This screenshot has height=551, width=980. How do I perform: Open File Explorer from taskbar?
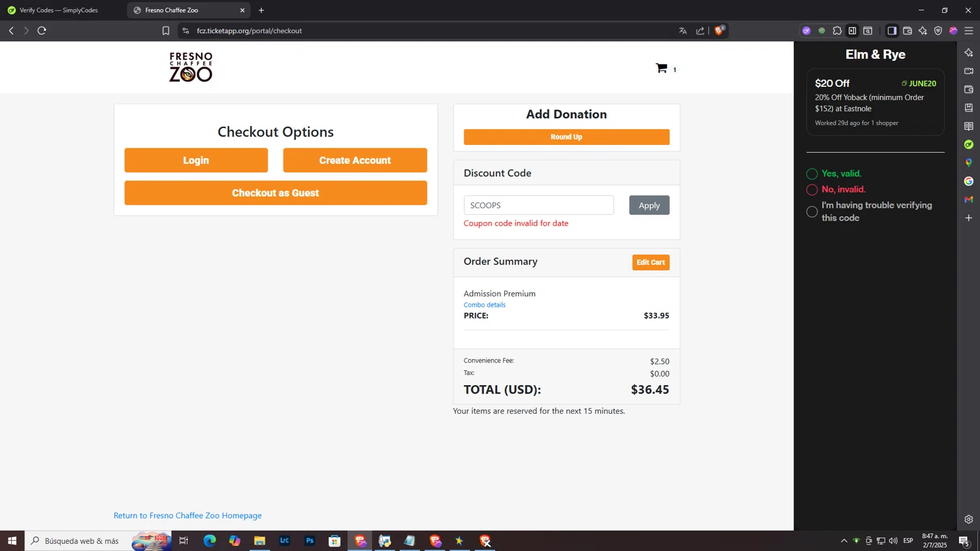click(259, 541)
